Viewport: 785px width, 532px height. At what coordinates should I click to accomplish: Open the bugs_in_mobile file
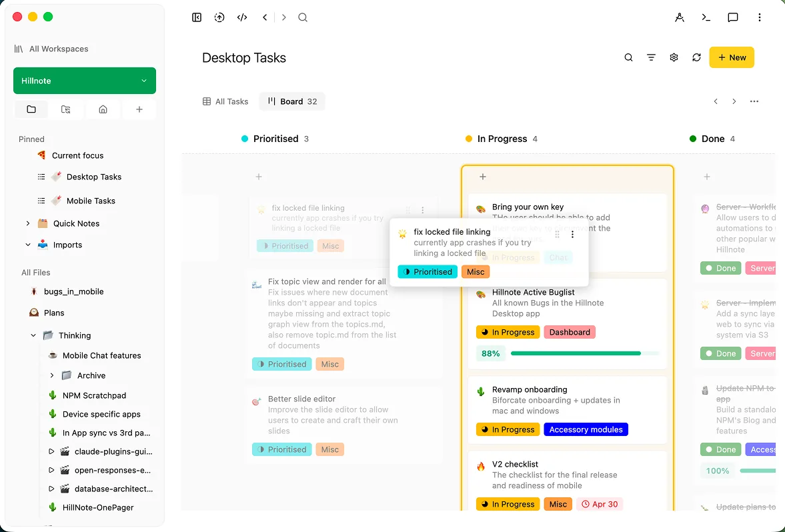[73, 291]
